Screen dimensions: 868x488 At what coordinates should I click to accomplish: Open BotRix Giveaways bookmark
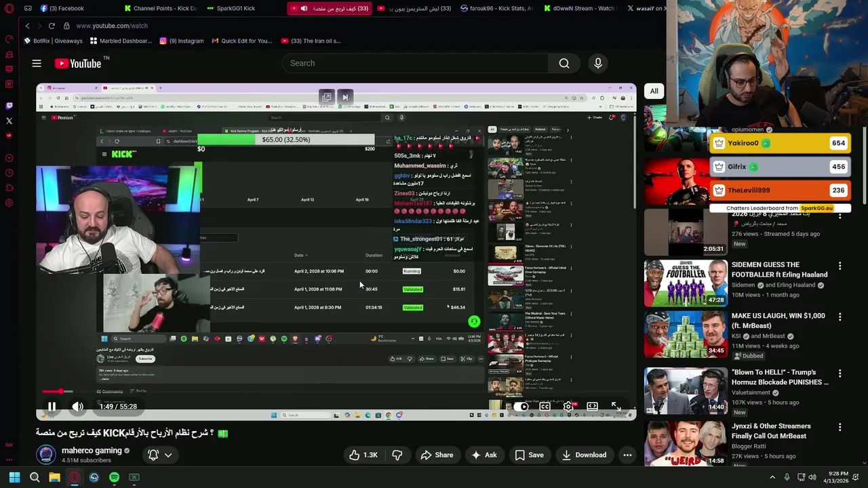(53, 41)
